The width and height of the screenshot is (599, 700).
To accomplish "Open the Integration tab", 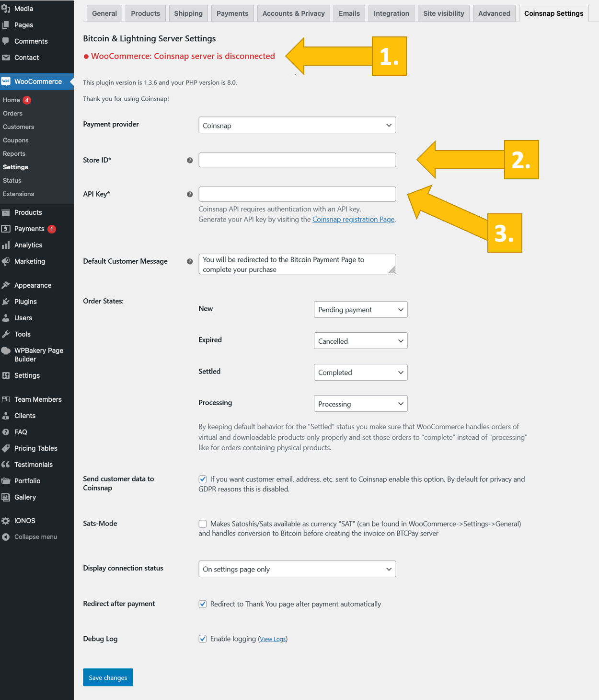I will click(392, 13).
